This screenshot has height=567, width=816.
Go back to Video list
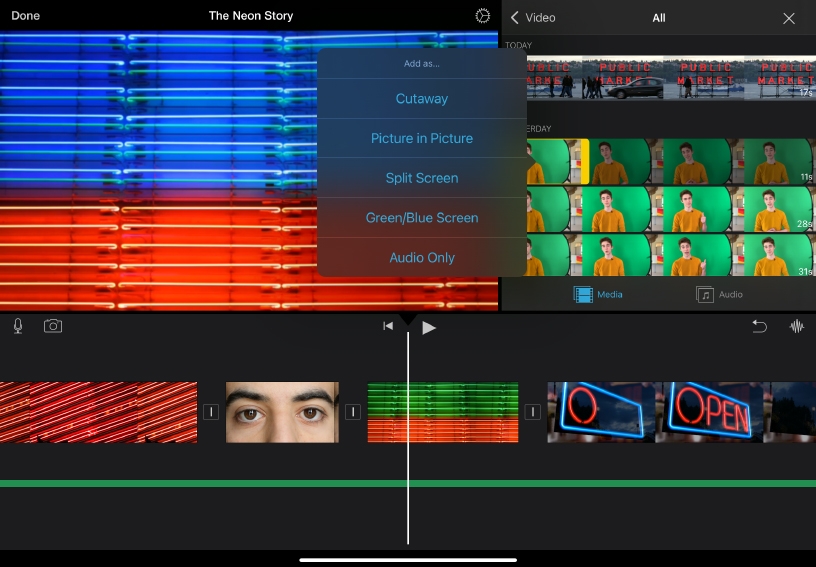(533, 18)
